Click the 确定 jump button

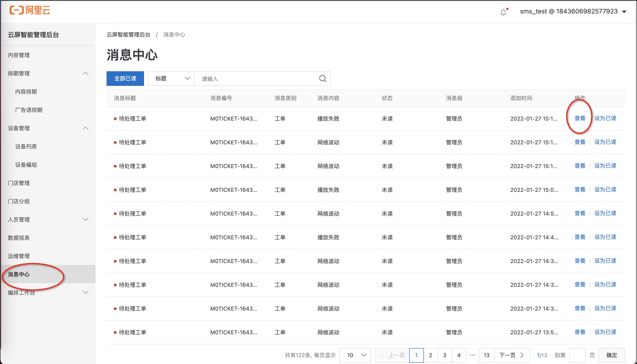(612, 355)
